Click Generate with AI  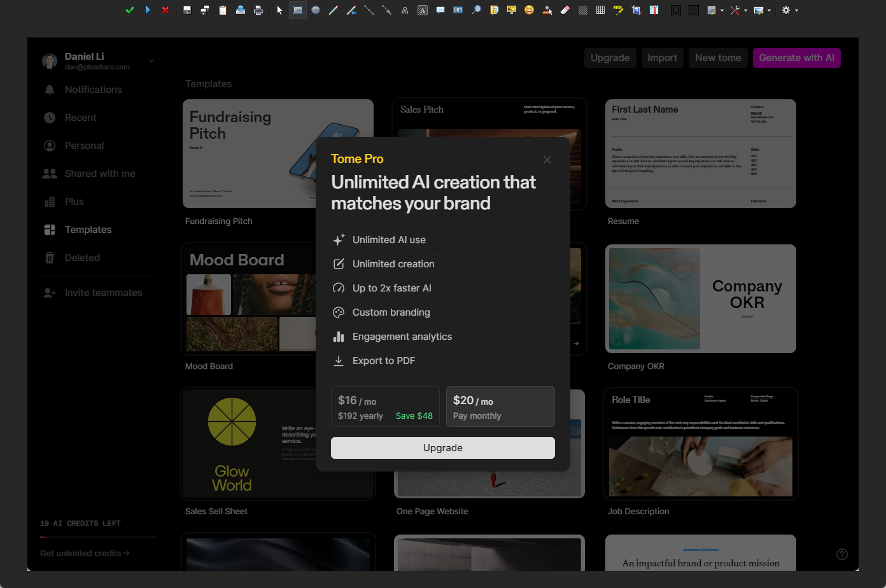tap(796, 58)
